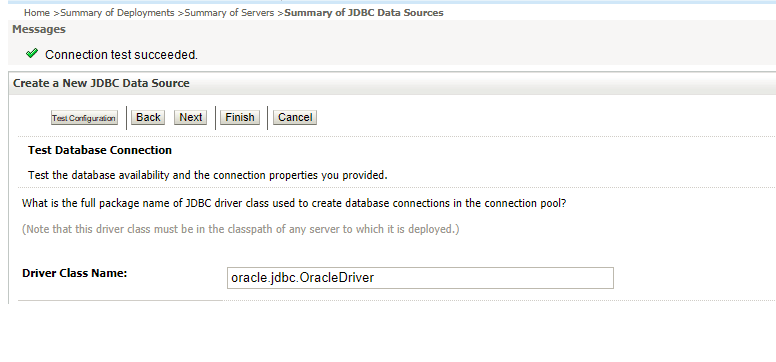Click the gray classpath note text
The image size is (776, 362).
click(241, 229)
